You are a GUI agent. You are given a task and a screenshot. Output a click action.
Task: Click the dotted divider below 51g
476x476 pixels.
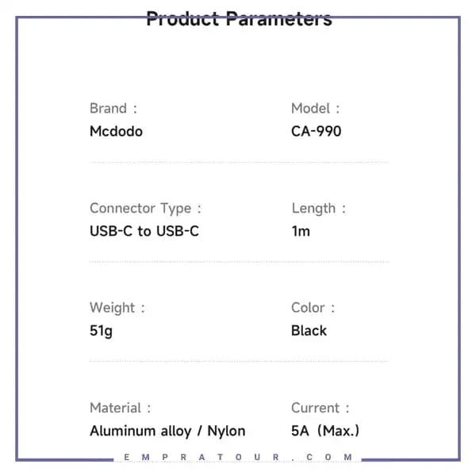coord(240,361)
